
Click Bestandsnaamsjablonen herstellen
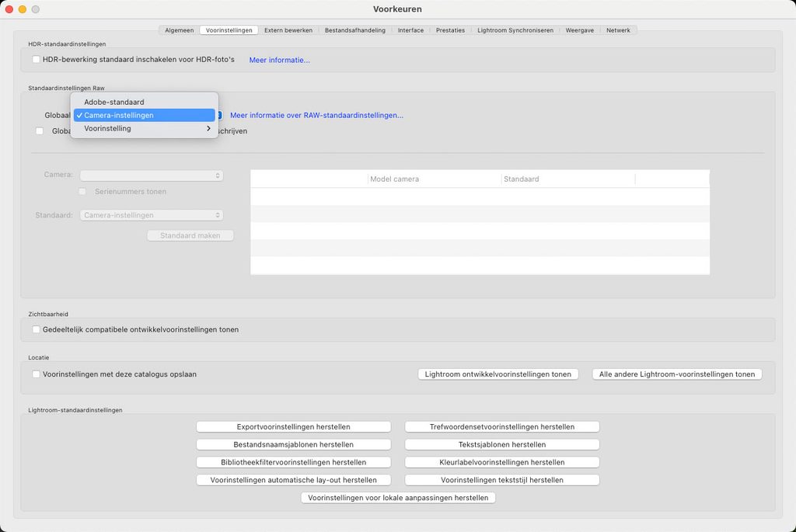293,444
